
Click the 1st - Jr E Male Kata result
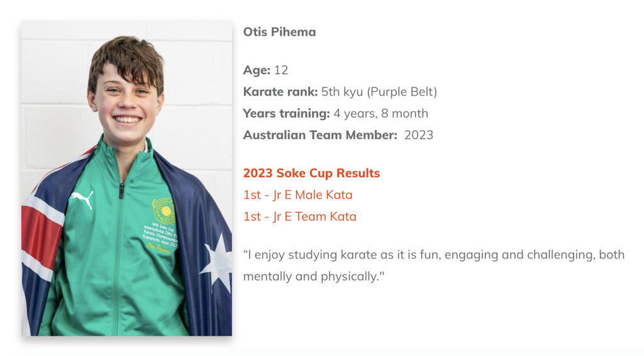(x=297, y=195)
